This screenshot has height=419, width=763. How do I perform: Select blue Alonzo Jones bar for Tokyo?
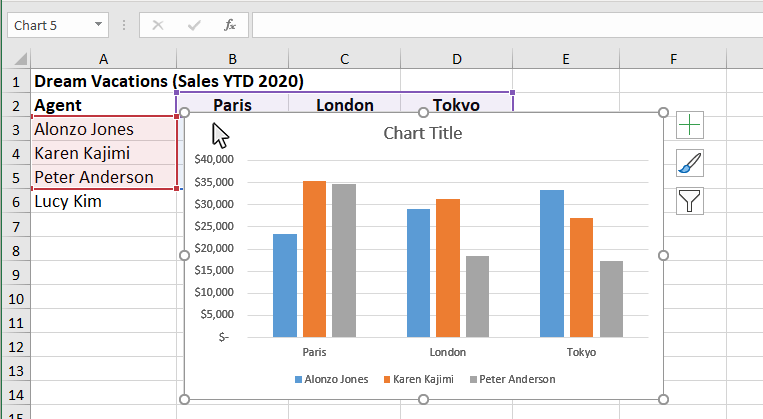pyautogui.click(x=552, y=264)
